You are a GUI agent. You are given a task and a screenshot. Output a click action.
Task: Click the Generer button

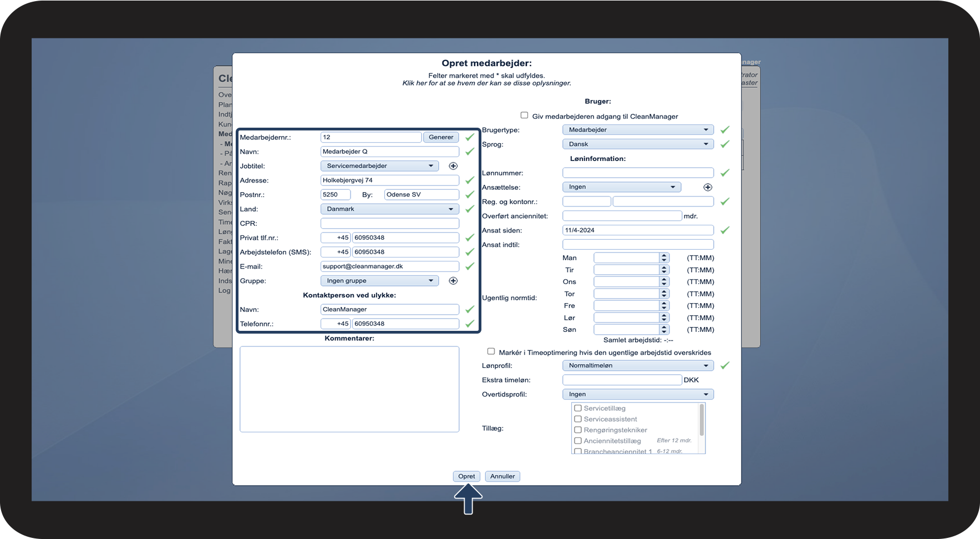tap(441, 137)
